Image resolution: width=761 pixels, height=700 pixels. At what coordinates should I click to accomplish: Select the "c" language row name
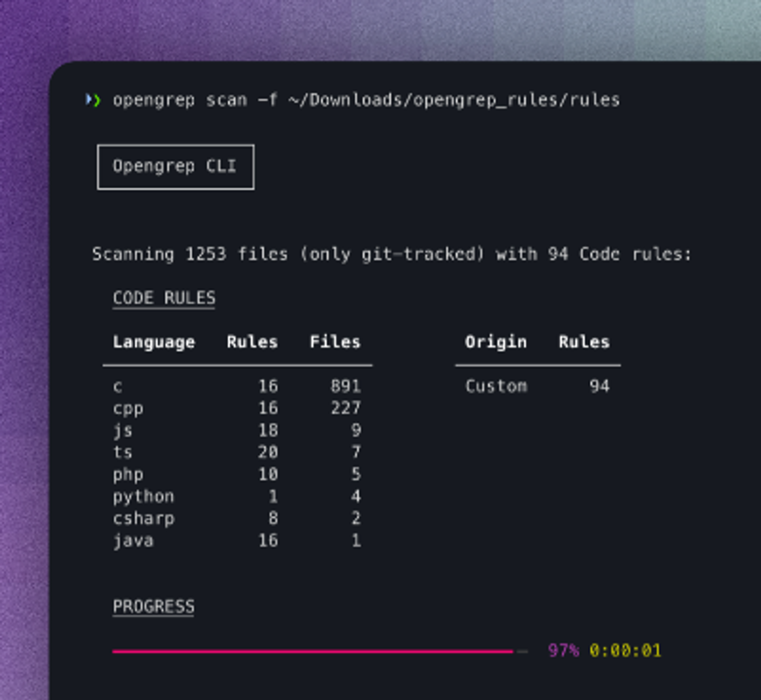coord(117,387)
